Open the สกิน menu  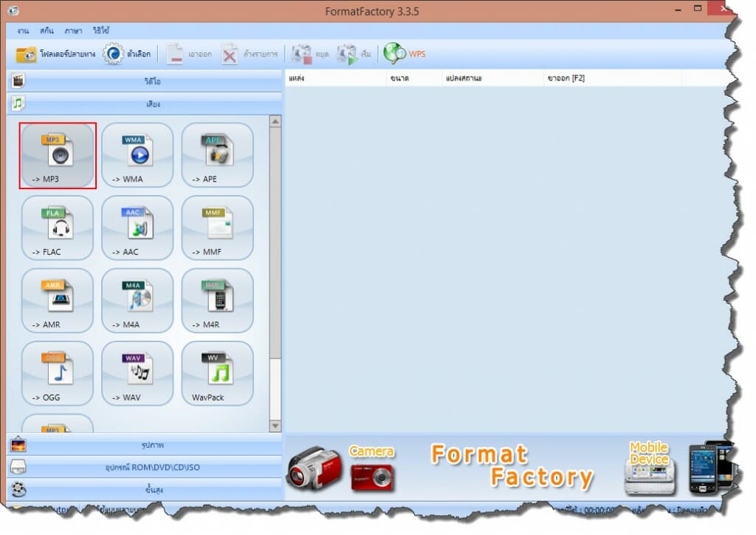click(47, 31)
